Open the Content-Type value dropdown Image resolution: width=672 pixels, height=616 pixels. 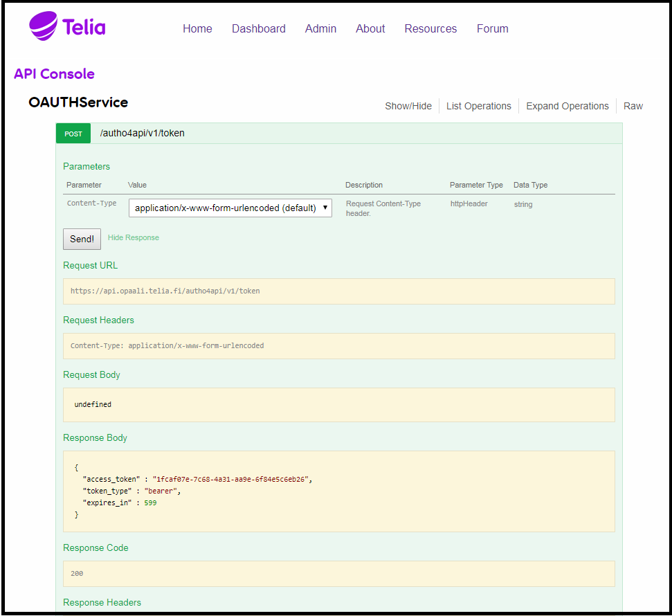point(230,208)
